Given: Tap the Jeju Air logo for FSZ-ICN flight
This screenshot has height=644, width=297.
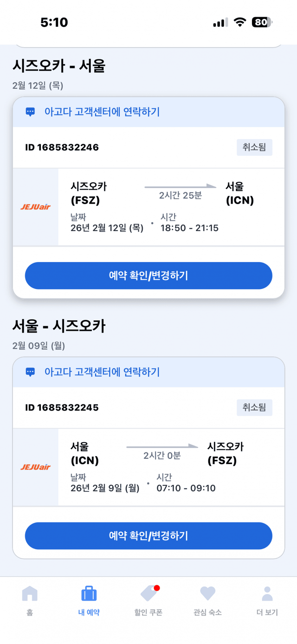Looking at the screenshot, I should click(x=36, y=207).
